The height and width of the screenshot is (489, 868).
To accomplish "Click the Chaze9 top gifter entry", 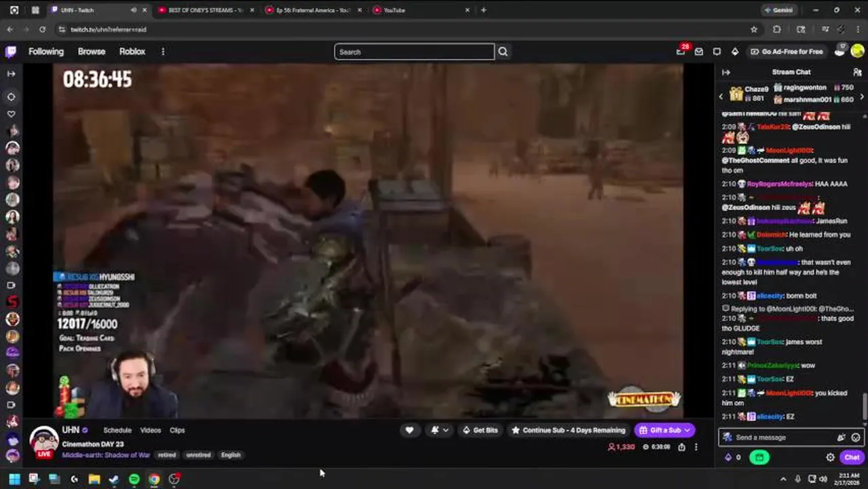I will point(749,94).
